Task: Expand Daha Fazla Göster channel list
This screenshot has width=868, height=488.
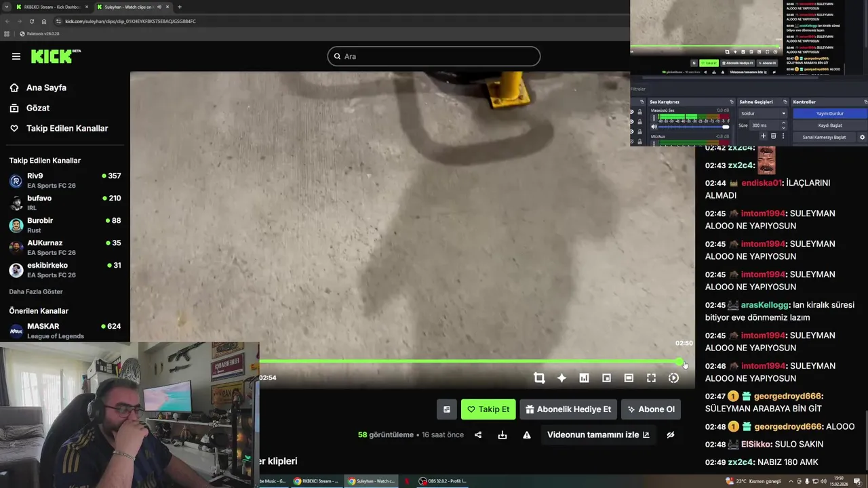Action: tap(36, 291)
